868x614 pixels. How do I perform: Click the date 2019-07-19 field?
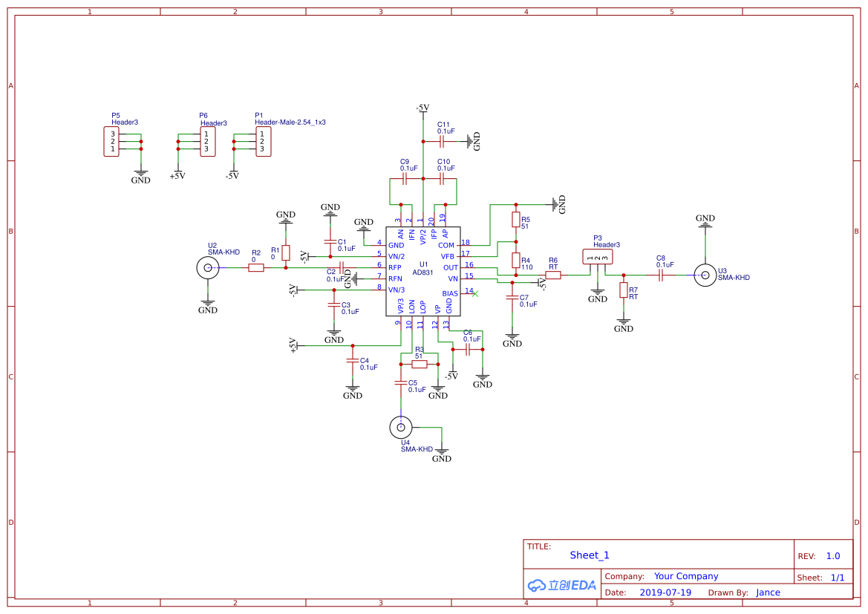[665, 592]
